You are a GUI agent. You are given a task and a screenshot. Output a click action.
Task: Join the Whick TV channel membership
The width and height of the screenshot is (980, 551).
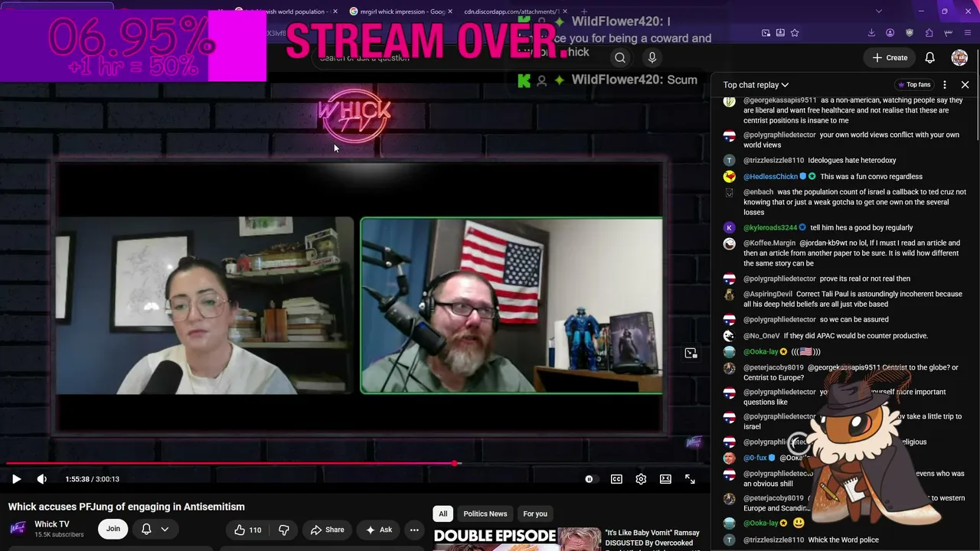tap(113, 529)
